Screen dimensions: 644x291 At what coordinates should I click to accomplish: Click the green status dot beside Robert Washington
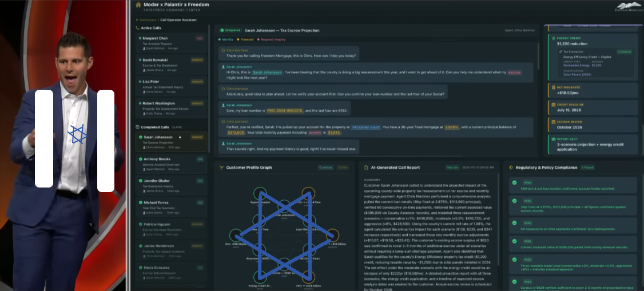[x=140, y=103]
